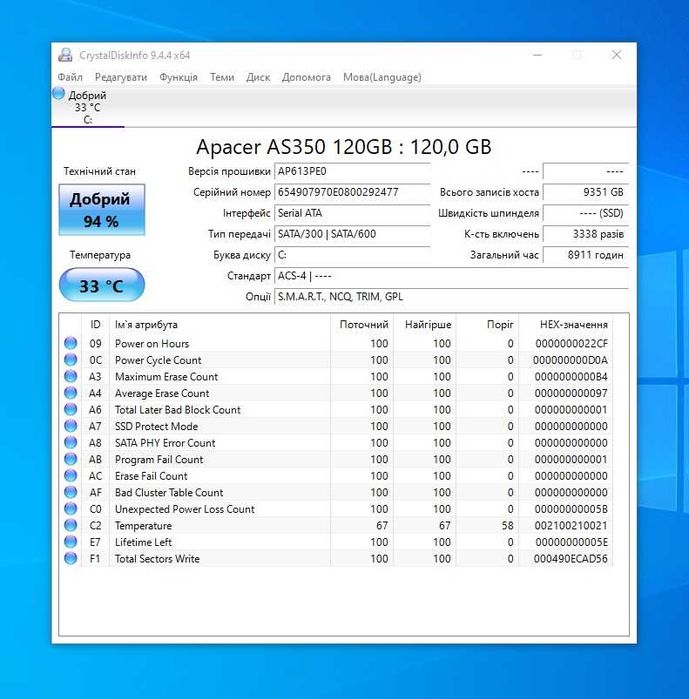Click the status orb for Total Later Bad Block Count
The width and height of the screenshot is (689, 699).
pyautogui.click(x=70, y=409)
